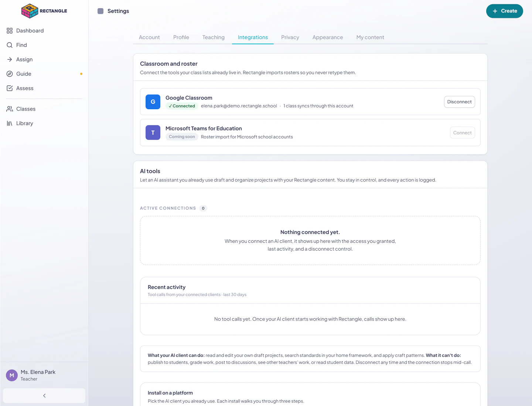Click the Microsoft Teams T icon
Image resolution: width=532 pixels, height=406 pixels.
click(153, 133)
